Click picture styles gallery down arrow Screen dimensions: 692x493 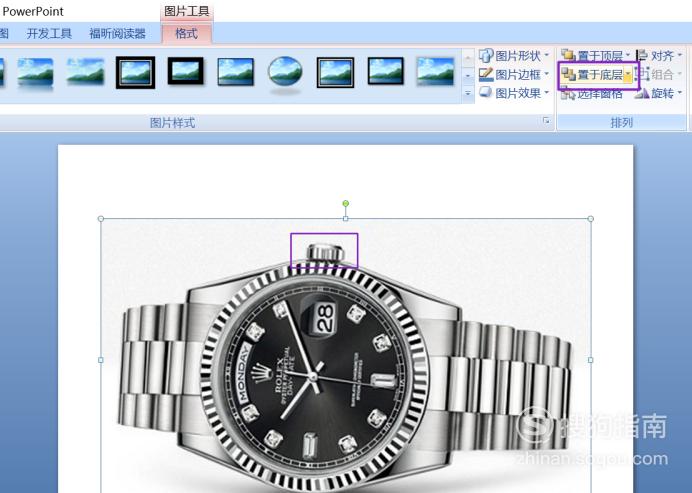[468, 75]
